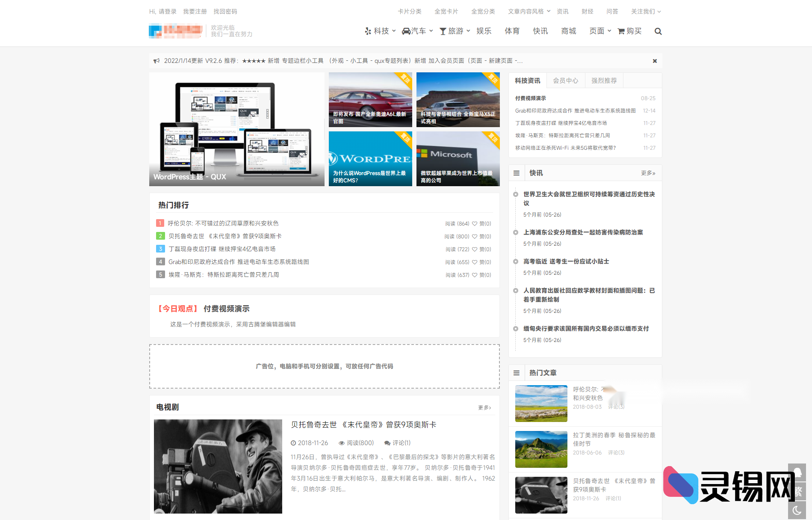Toggle like on 呼伦贝尔 hot ranking item
812x520 pixels.
[475, 223]
